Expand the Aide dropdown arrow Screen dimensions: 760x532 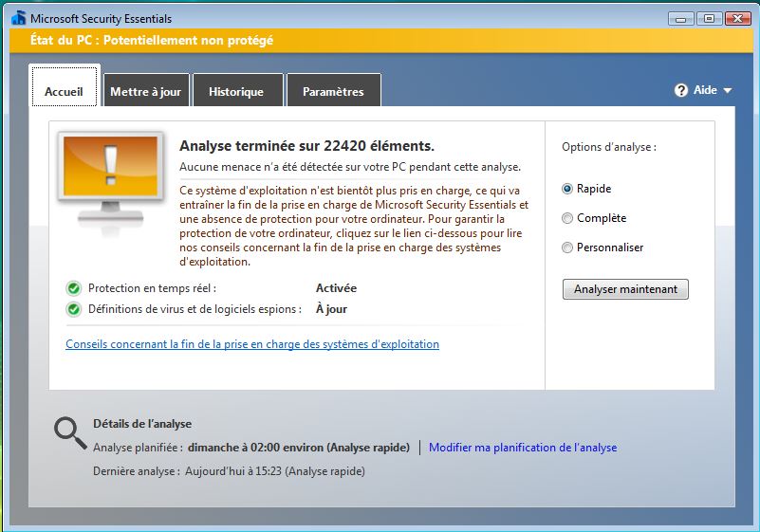click(727, 91)
